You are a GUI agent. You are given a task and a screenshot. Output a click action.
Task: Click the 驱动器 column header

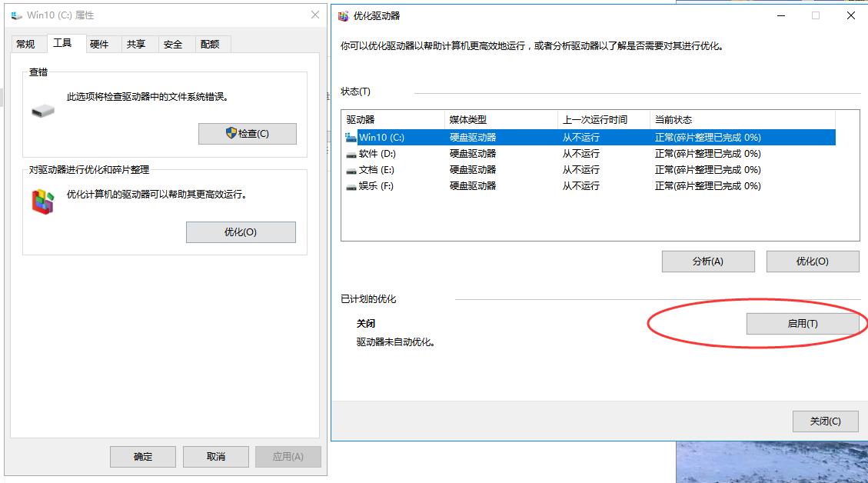point(393,120)
